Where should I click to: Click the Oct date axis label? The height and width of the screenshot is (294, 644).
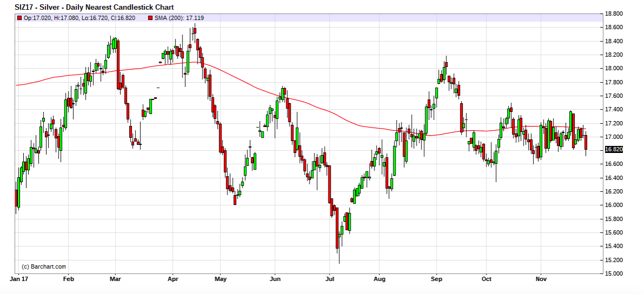point(487,279)
